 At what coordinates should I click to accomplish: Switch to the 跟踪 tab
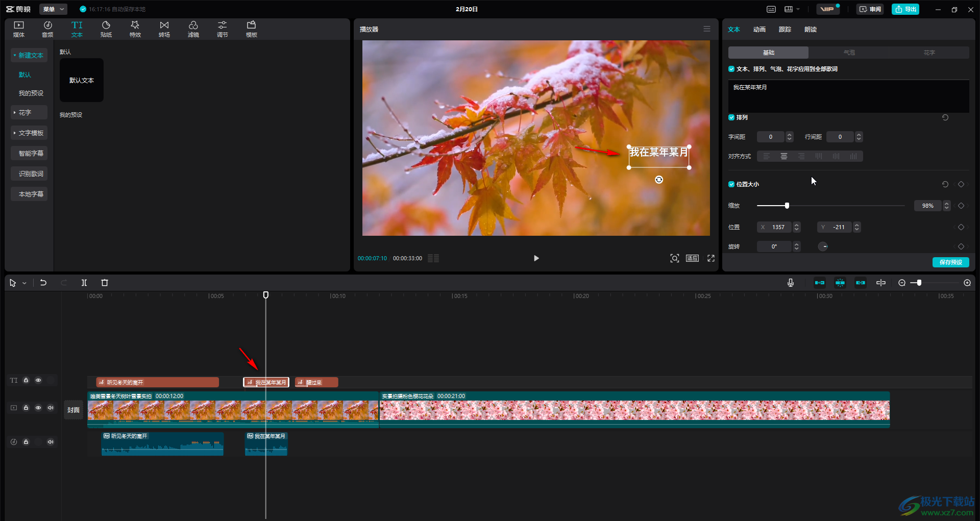(x=785, y=30)
